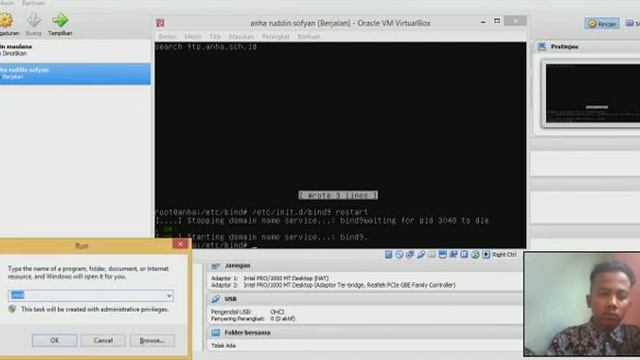The image size is (640, 360).
Task: Click the shared folders status bar icon
Action: coord(432,255)
